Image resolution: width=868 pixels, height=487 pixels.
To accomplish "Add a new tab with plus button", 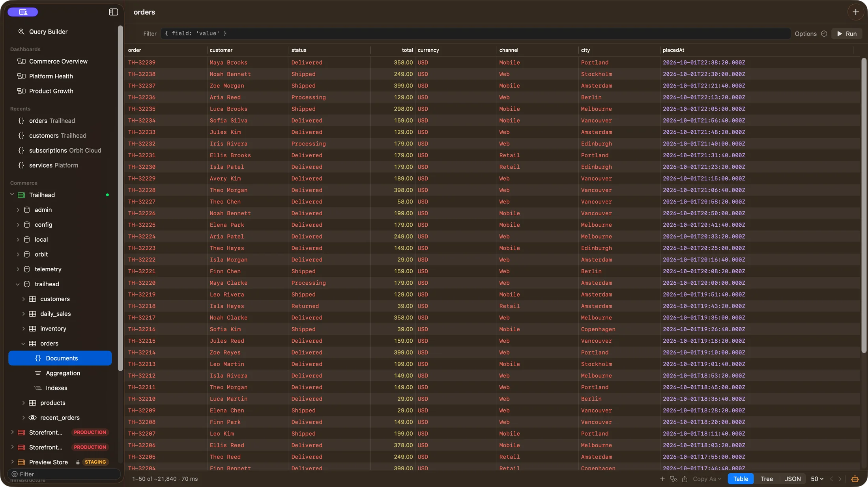I will 855,12.
